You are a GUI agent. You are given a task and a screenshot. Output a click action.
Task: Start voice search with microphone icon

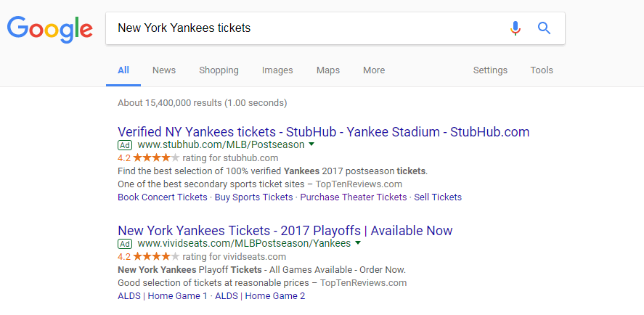tap(515, 28)
